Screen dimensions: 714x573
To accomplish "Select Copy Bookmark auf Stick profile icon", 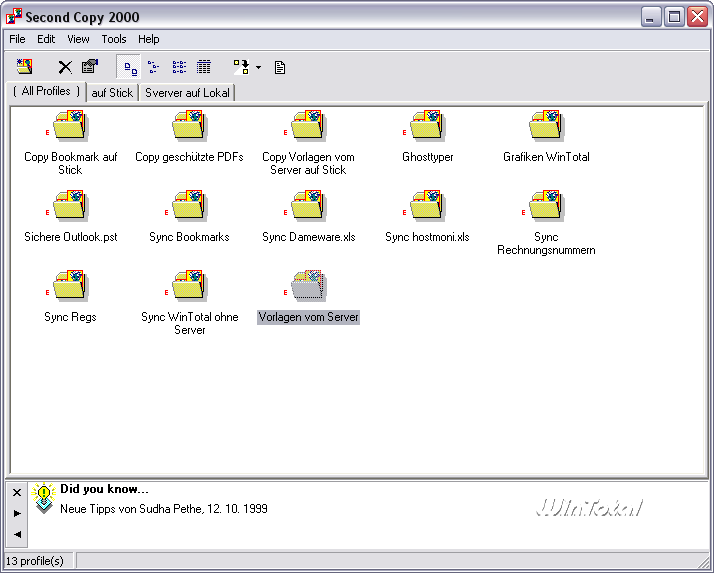I will 70,125.
